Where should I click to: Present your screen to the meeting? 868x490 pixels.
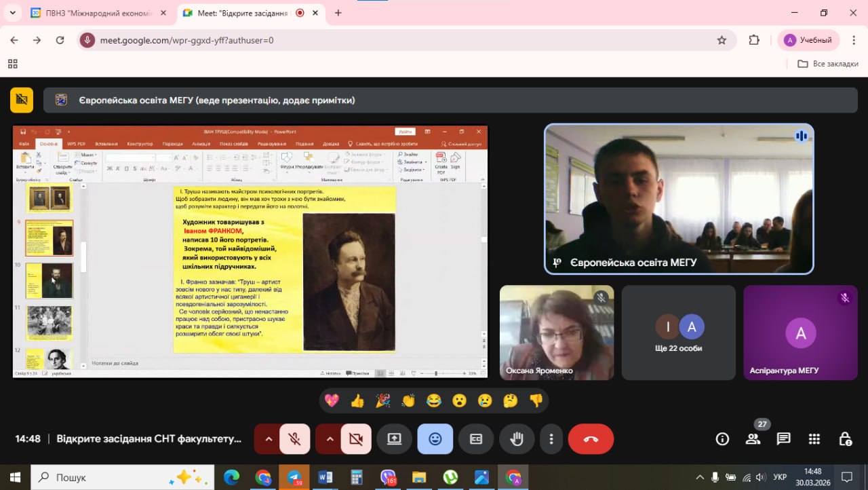coord(395,439)
